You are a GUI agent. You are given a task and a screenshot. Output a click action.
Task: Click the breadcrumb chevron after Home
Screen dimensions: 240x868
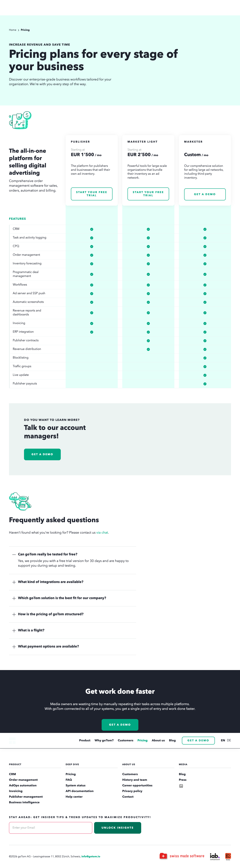click(19, 30)
